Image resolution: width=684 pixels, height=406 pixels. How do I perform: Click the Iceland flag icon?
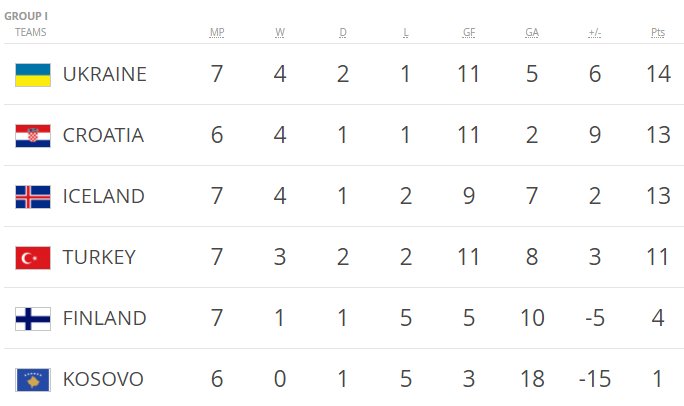[x=33, y=197]
